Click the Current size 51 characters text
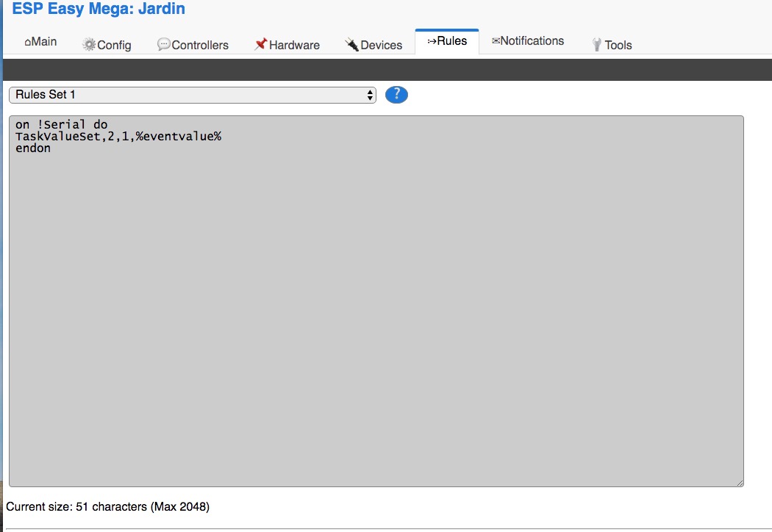The height and width of the screenshot is (532, 772). pyautogui.click(x=108, y=506)
